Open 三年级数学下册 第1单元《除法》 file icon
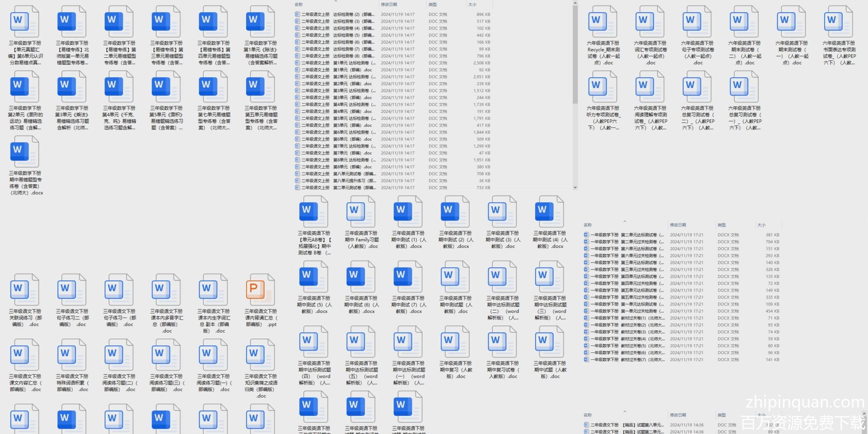This screenshot has width=868, height=434. pos(260,22)
